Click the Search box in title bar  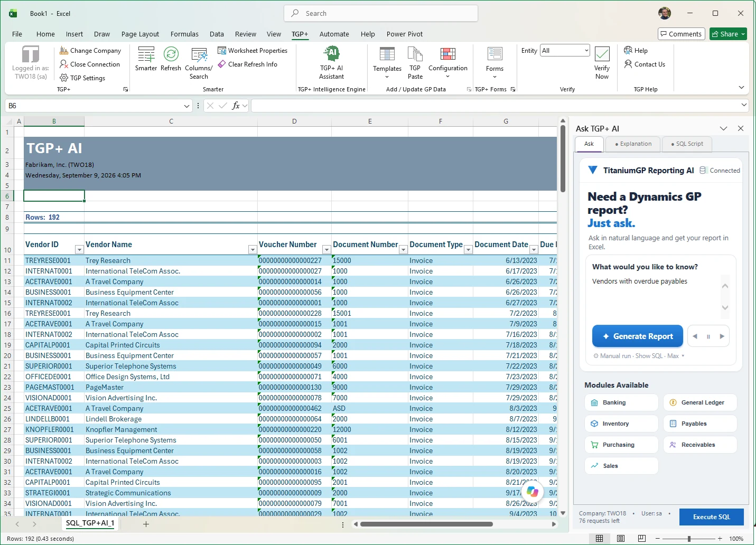point(381,13)
